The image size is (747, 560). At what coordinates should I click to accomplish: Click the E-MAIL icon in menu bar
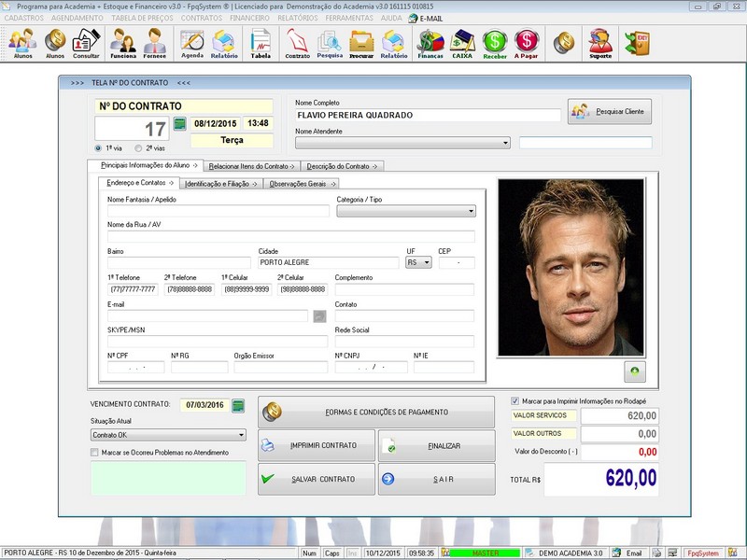(426, 19)
